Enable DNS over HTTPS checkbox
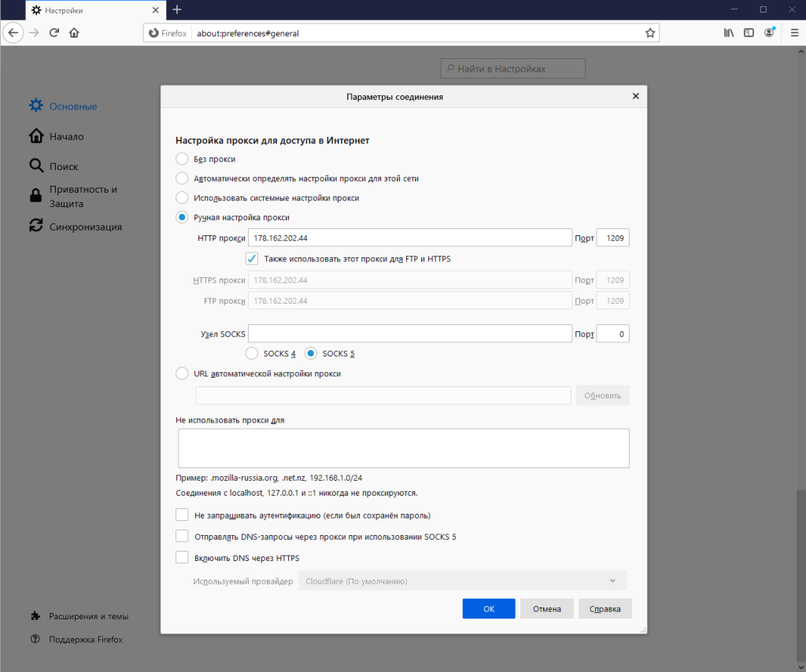806x672 pixels. (x=182, y=558)
